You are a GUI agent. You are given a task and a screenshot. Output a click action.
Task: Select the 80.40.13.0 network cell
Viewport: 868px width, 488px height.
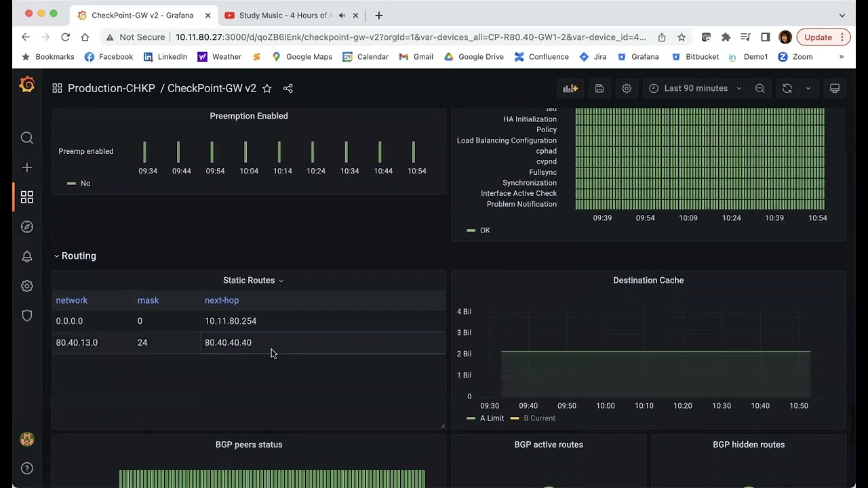coord(93,343)
